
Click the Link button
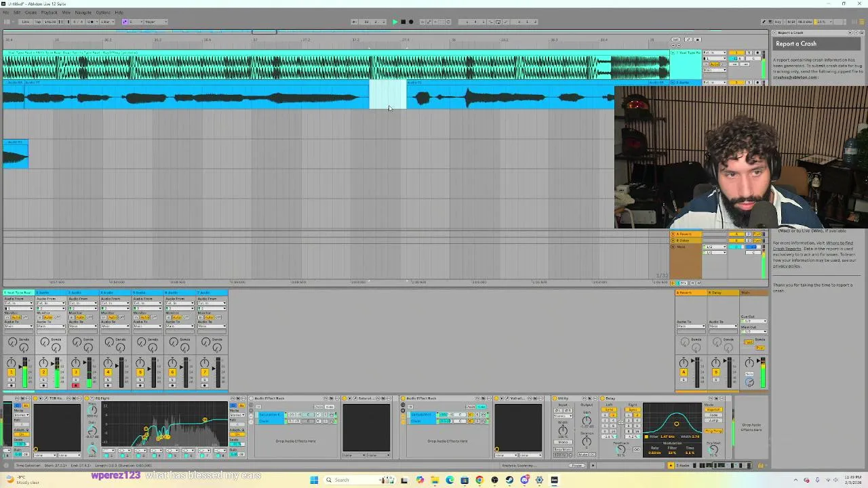pyautogui.click(x=26, y=22)
